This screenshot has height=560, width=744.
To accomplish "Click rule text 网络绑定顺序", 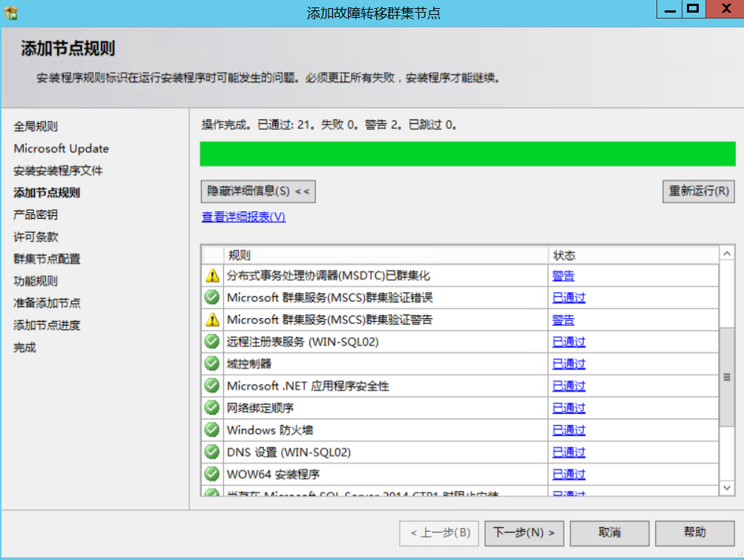I will pyautogui.click(x=260, y=408).
